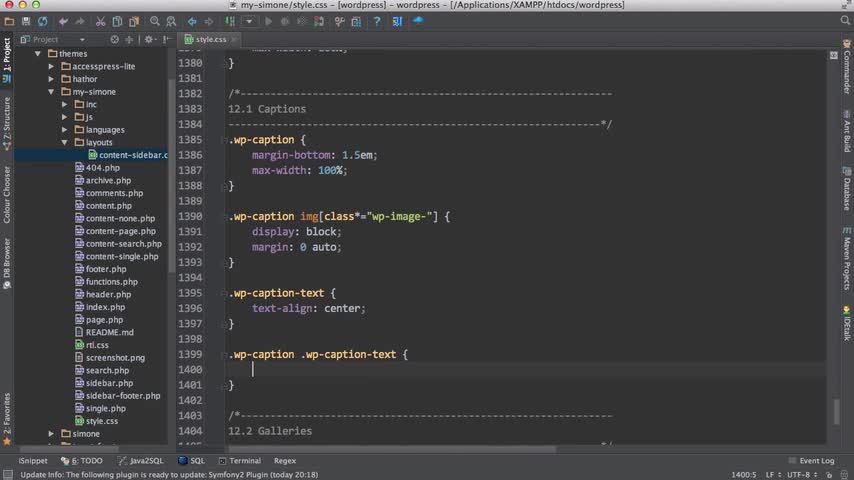The width and height of the screenshot is (854, 480).
Task: Click the Project Structure icon
Action: click(356, 21)
